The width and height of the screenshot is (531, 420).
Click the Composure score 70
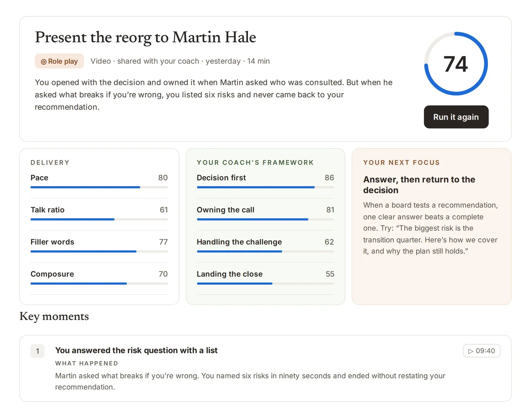click(x=163, y=274)
